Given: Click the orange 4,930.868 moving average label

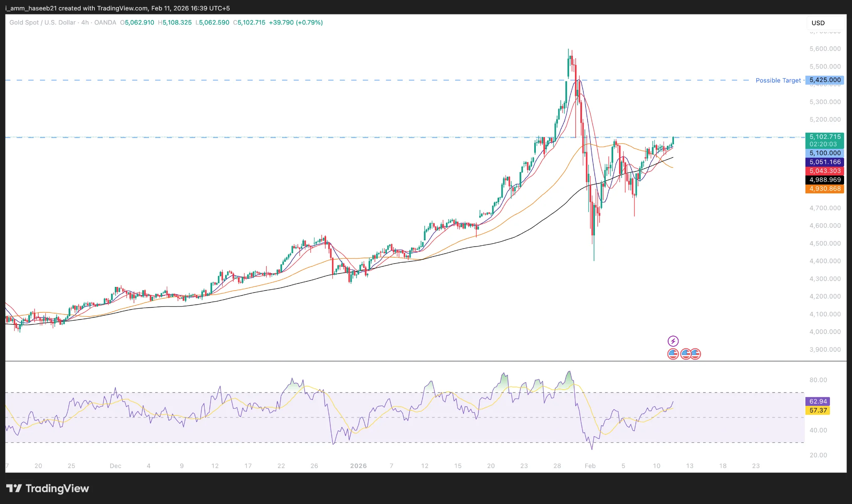Looking at the screenshot, I should [x=825, y=189].
